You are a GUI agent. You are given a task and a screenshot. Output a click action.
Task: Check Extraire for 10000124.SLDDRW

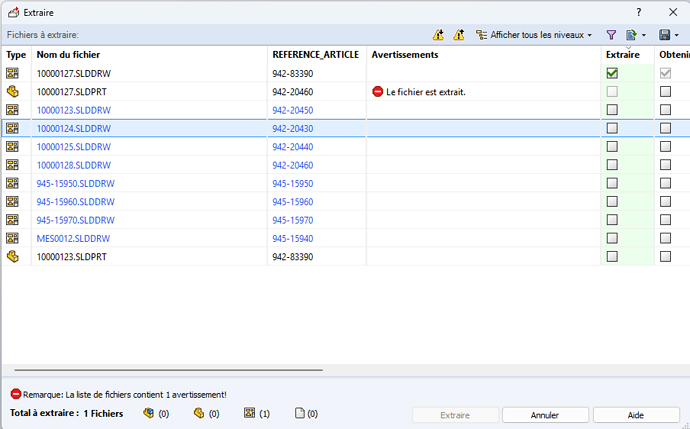612,128
